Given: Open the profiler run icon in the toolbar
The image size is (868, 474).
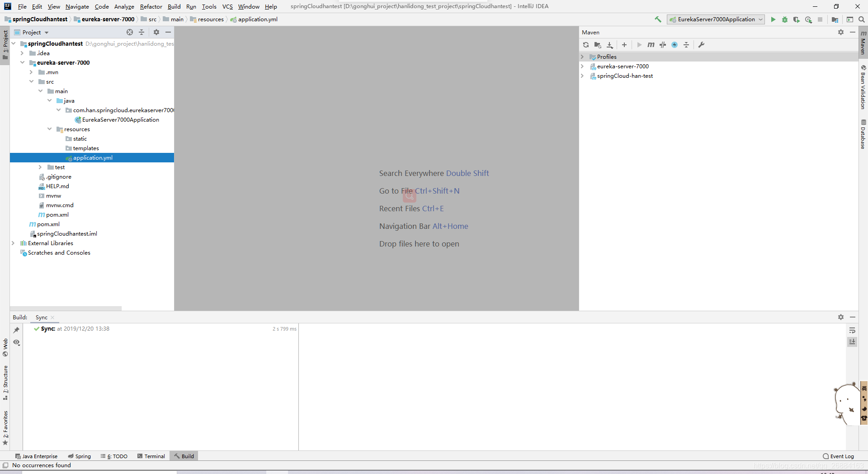Looking at the screenshot, I should point(808,19).
